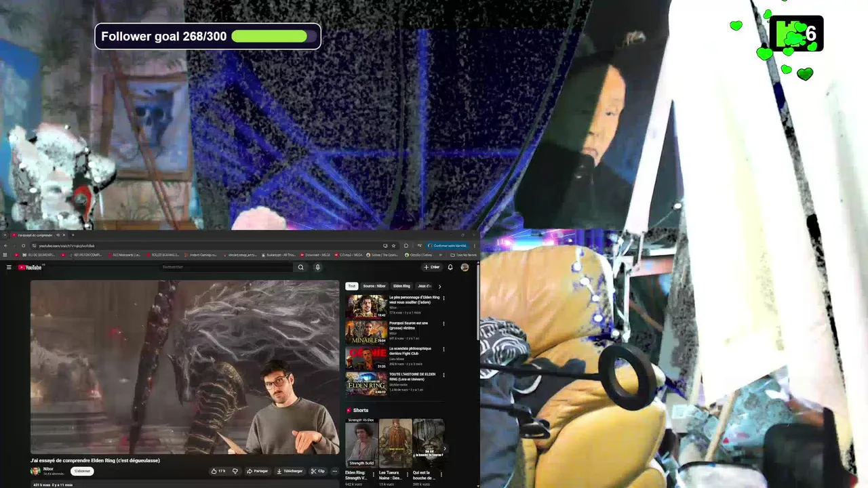Open the YouTube notifications bell
The image size is (868, 488).
click(450, 267)
